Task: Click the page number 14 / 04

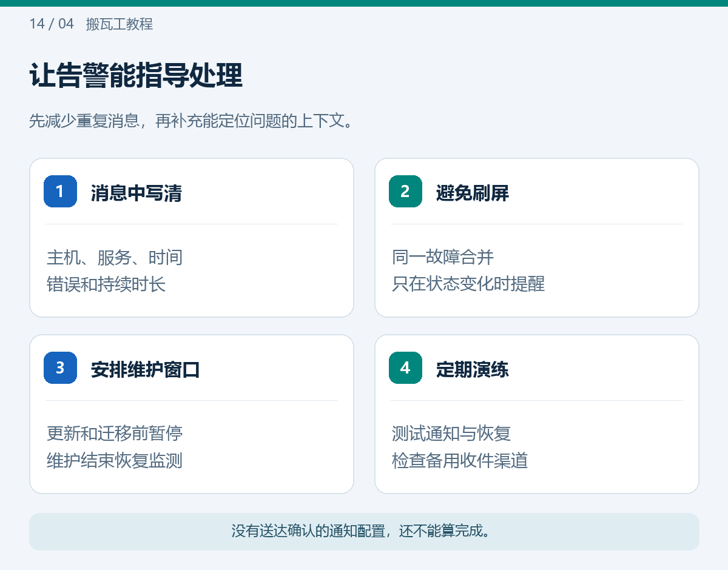Action: [52, 24]
